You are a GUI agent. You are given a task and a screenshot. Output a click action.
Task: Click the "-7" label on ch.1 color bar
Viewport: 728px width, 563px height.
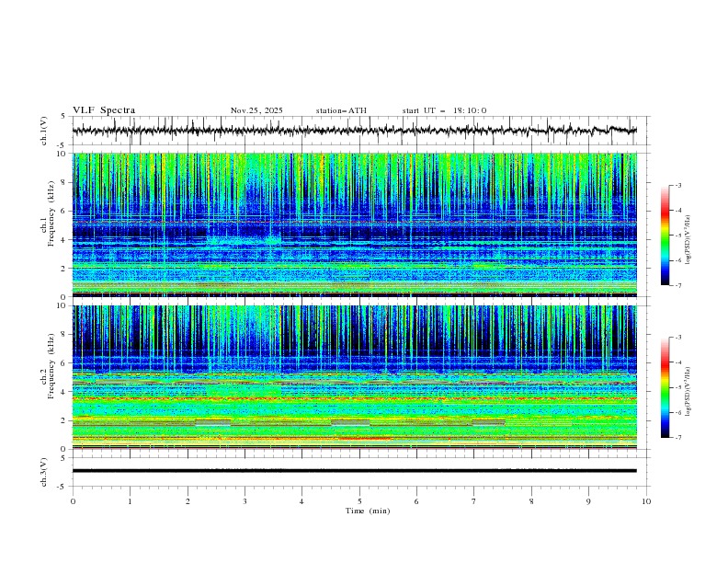point(678,285)
